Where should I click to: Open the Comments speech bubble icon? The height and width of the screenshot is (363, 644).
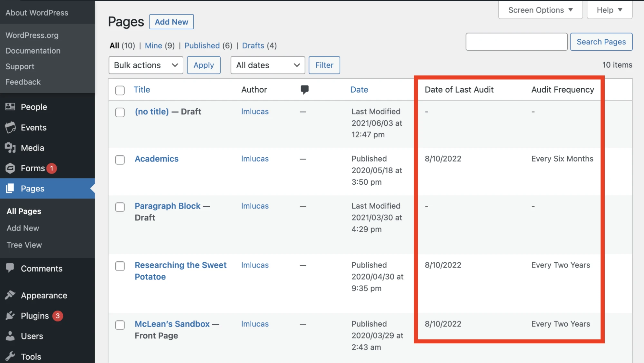tap(10, 268)
